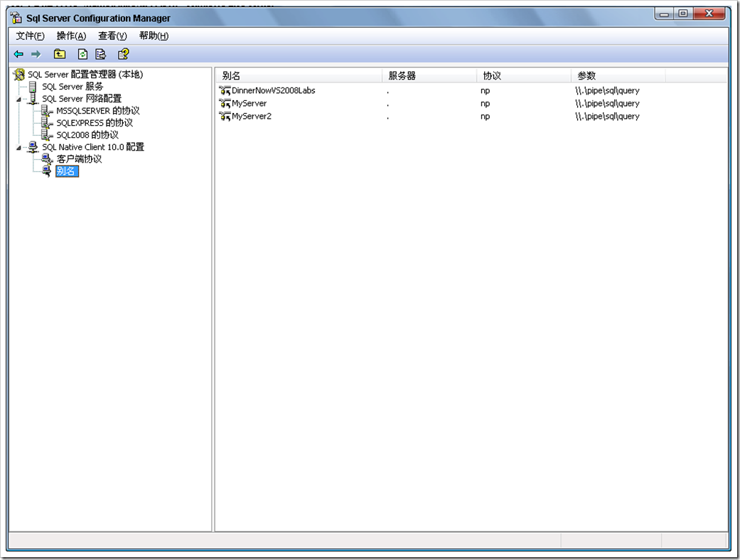This screenshot has width=740, height=560.
Task: Sort by the 协议 column header
Action: tap(524, 75)
